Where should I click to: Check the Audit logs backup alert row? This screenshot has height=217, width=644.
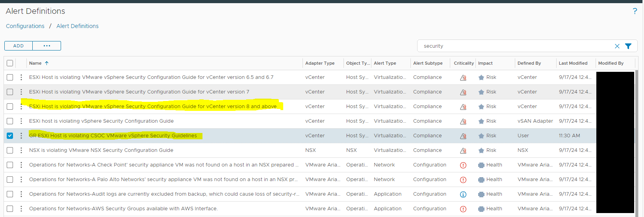click(10, 194)
